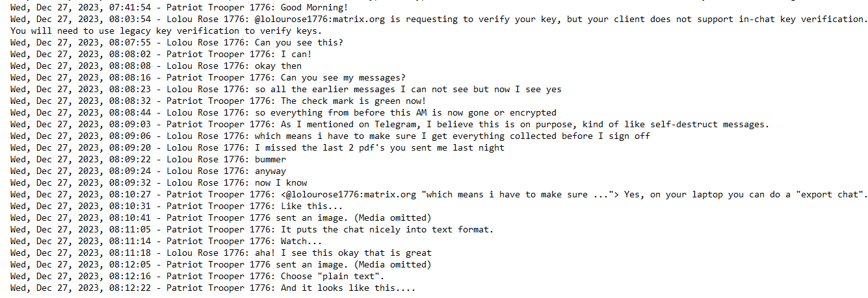Click the "okay then" message
868x298 pixels.
[x=278, y=66]
